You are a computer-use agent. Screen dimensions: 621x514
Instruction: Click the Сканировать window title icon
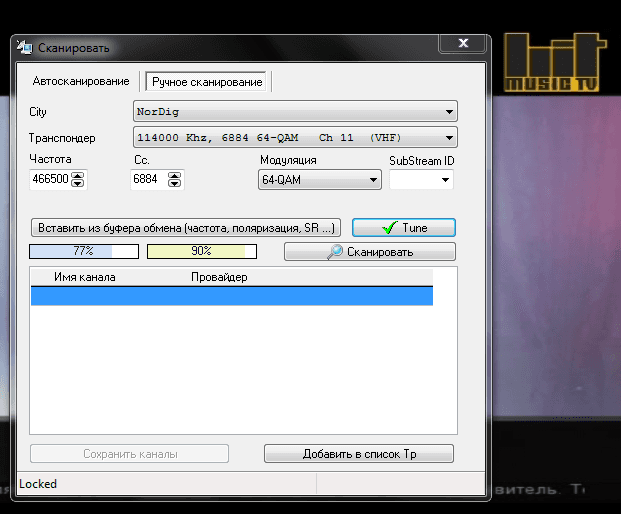tap(24, 47)
